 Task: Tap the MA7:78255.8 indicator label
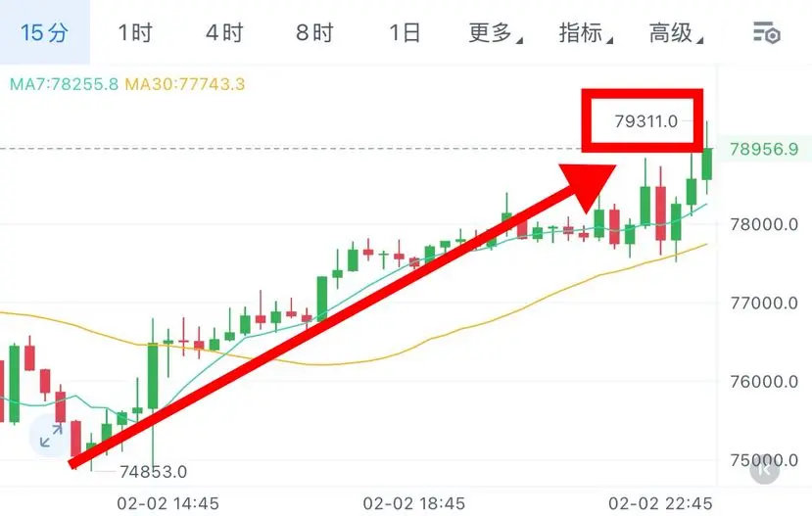point(65,84)
